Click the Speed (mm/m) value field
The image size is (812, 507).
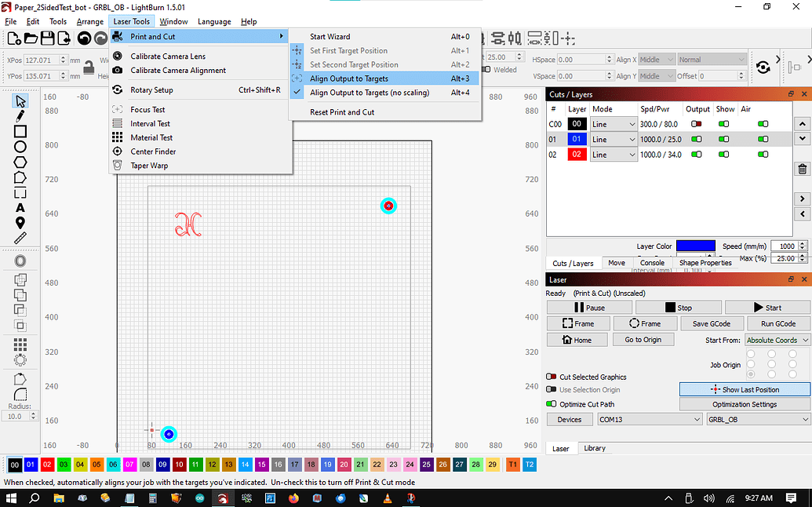coord(785,246)
